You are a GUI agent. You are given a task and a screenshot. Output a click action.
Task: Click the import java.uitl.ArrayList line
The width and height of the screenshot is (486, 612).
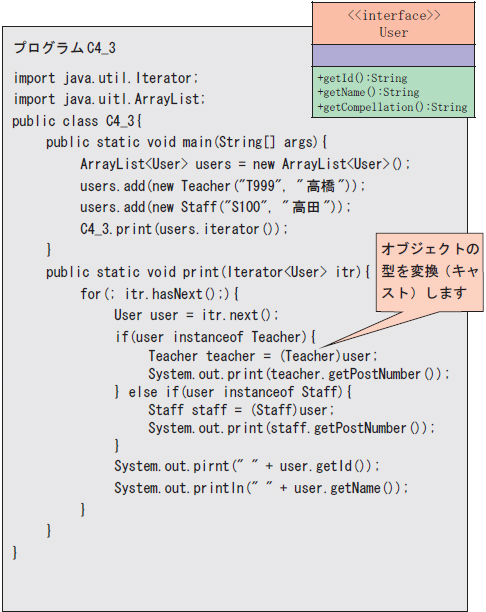pyautogui.click(x=109, y=99)
